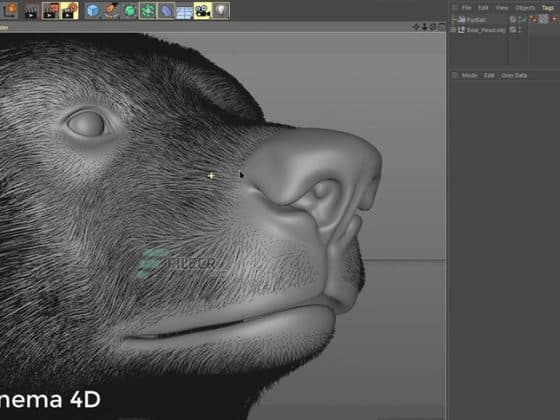Open the Attribute Manager Edit menu
The image size is (560, 420).
click(x=489, y=75)
